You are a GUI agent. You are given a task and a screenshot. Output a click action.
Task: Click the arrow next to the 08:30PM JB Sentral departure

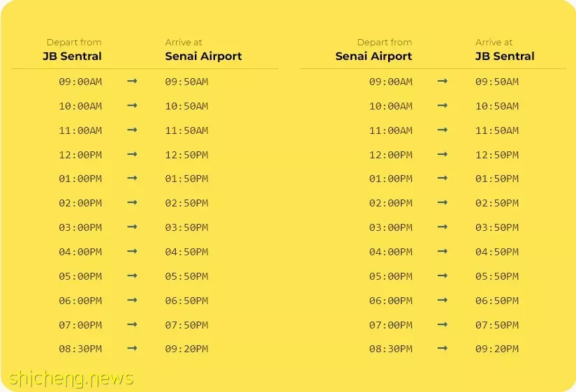coord(132,348)
